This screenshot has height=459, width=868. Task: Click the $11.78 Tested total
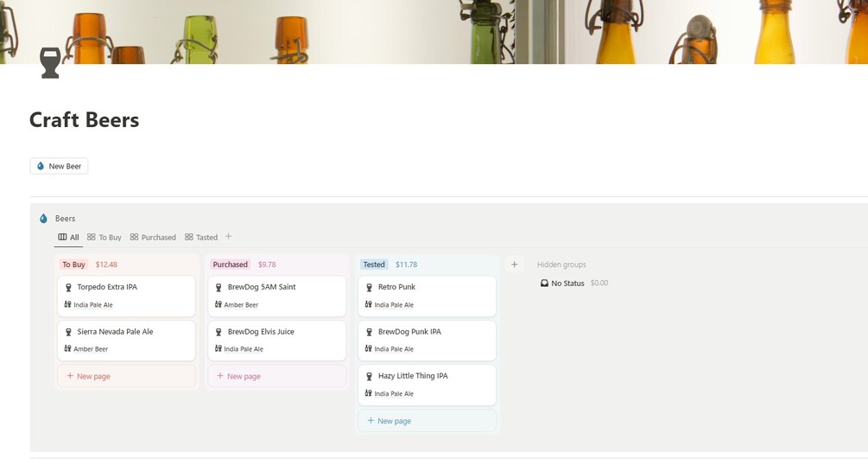click(x=406, y=265)
